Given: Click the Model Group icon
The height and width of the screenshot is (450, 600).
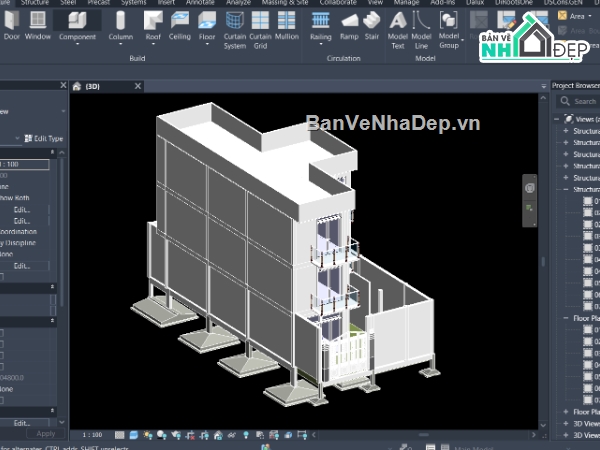Looking at the screenshot, I should (x=448, y=20).
